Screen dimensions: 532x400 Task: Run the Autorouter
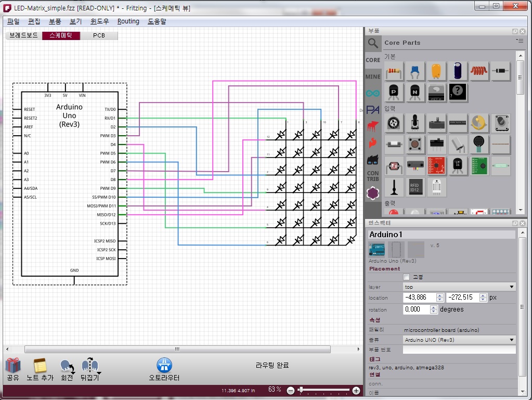click(x=164, y=369)
